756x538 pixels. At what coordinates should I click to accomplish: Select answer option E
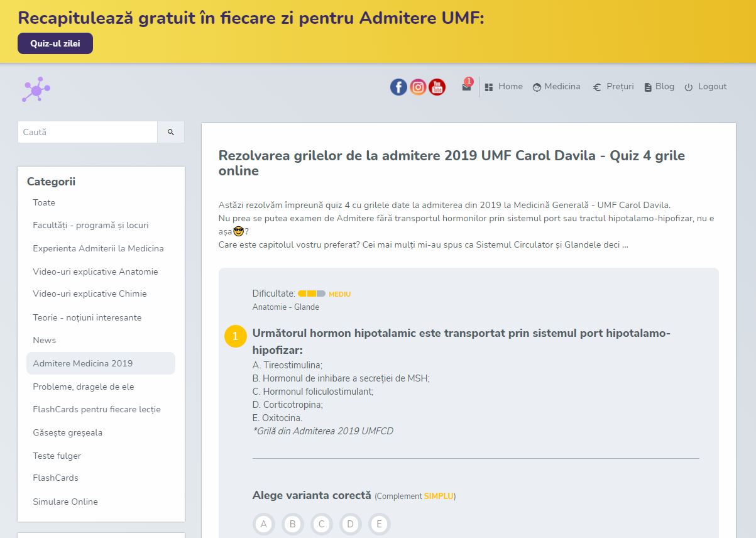380,524
